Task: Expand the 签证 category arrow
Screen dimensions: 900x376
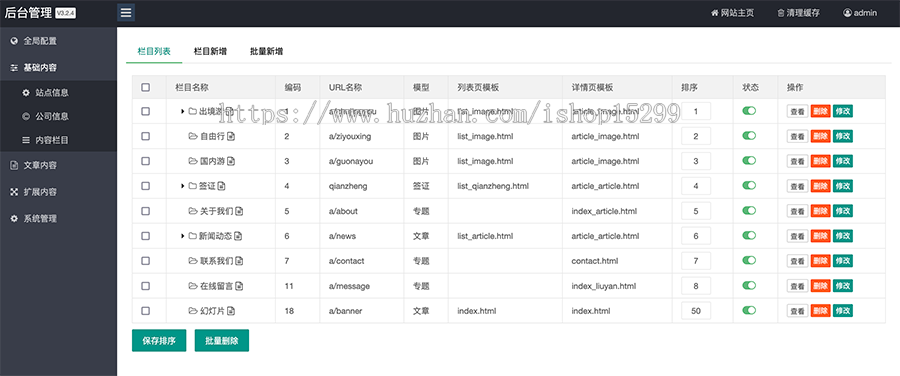Action: point(183,186)
